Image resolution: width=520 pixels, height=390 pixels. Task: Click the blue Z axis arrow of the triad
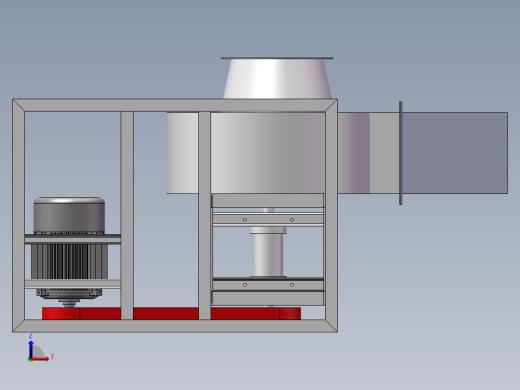point(31,350)
